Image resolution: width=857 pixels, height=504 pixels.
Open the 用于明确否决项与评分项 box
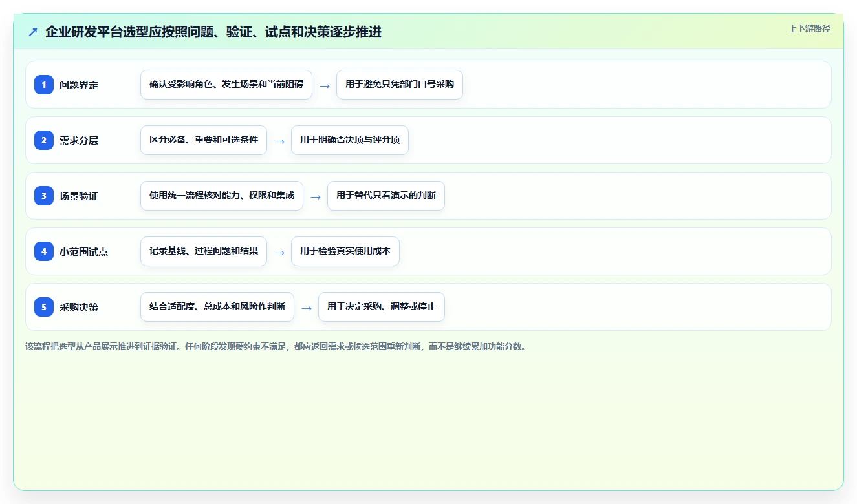pos(350,140)
